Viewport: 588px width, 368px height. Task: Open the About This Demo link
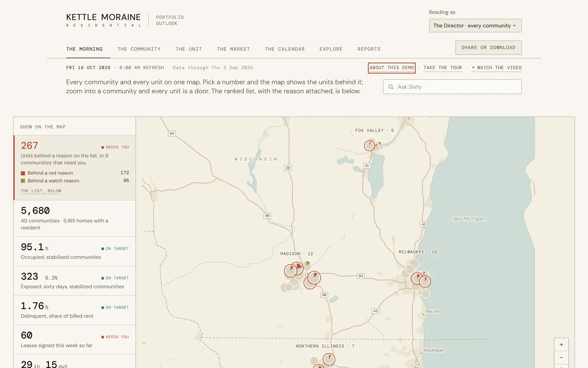tap(392, 68)
